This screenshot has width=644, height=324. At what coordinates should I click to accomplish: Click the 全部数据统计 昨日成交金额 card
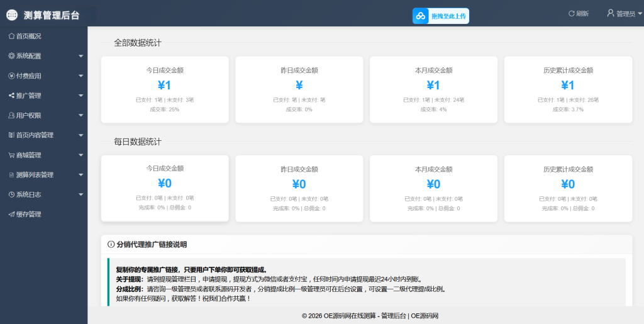point(299,89)
